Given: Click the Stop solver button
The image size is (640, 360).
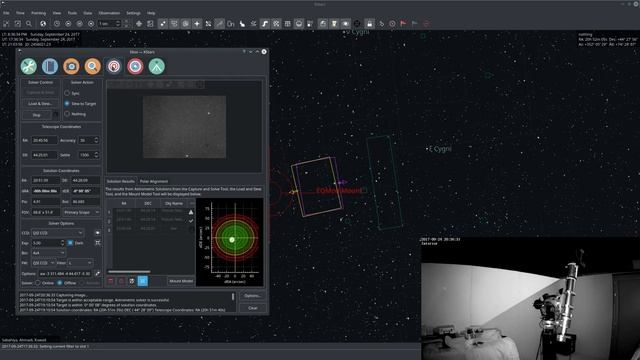Looking at the screenshot, I should coord(37,115).
